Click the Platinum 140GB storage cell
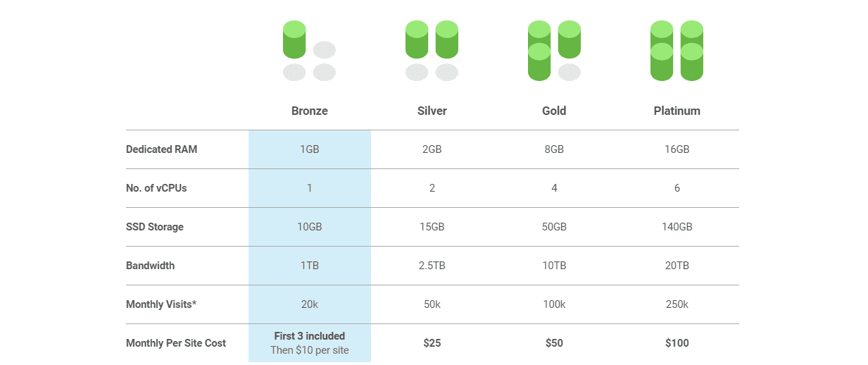Viewport: 868px width, 365px height. [x=677, y=227]
